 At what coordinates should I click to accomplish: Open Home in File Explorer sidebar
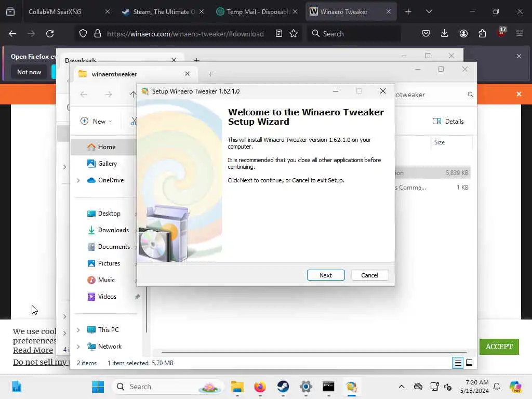107,147
